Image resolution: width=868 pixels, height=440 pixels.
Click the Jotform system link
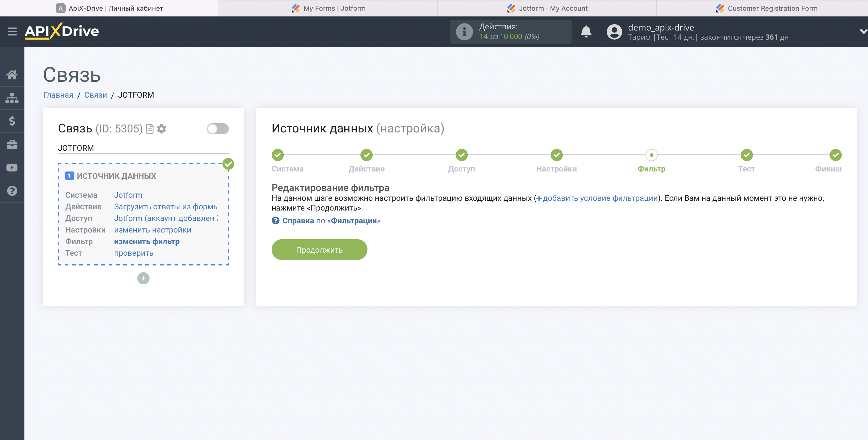pyautogui.click(x=128, y=195)
